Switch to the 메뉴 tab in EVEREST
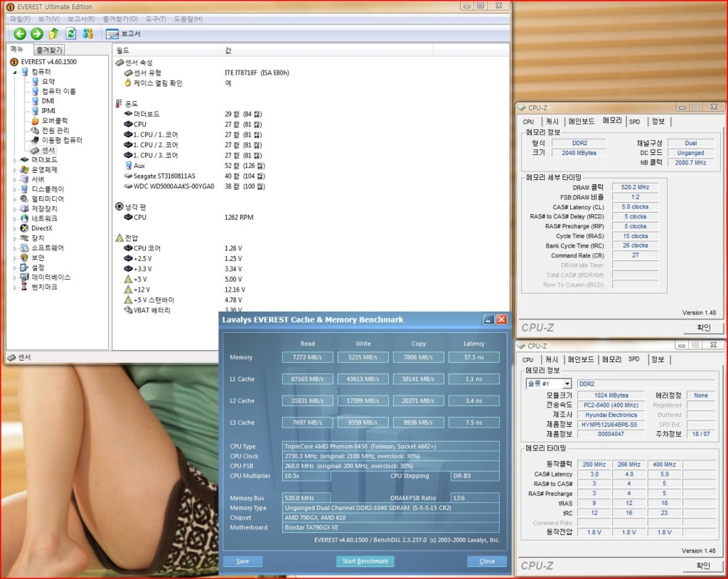Screen dimensions: 728x579 pos(18,49)
